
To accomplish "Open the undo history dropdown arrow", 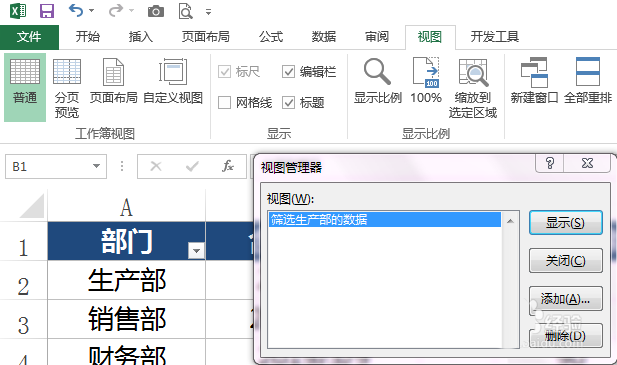I will click(91, 11).
